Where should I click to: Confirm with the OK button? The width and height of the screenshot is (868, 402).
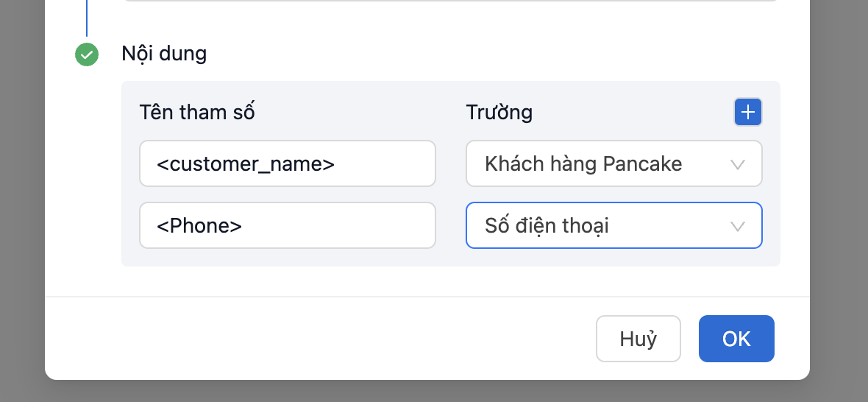pos(736,339)
